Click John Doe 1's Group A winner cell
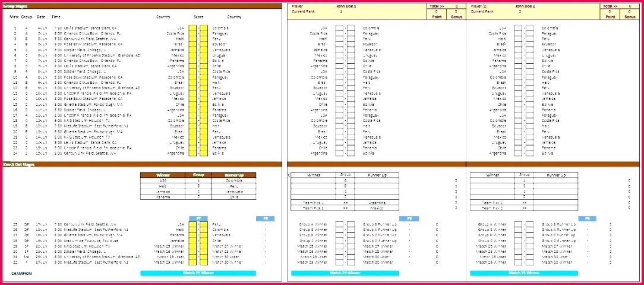 pyautogui.click(x=313, y=180)
